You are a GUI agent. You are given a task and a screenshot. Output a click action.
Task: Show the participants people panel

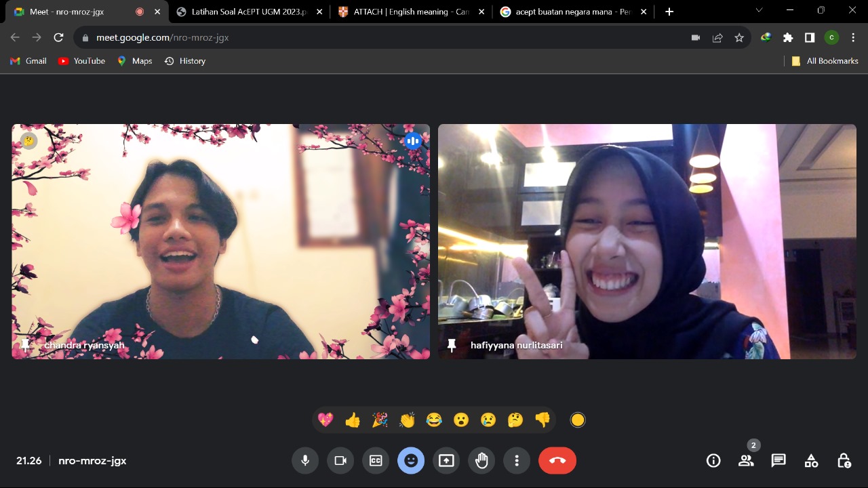coord(746,461)
